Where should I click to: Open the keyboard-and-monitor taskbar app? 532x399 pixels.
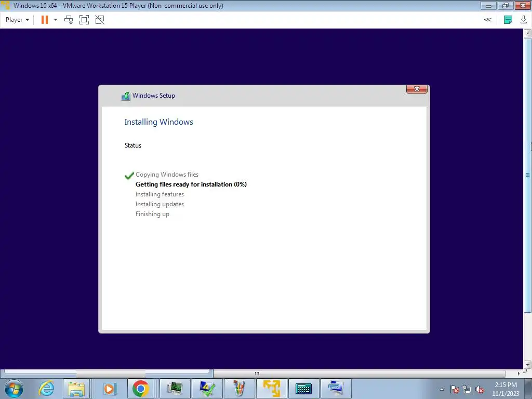pyautogui.click(x=336, y=389)
